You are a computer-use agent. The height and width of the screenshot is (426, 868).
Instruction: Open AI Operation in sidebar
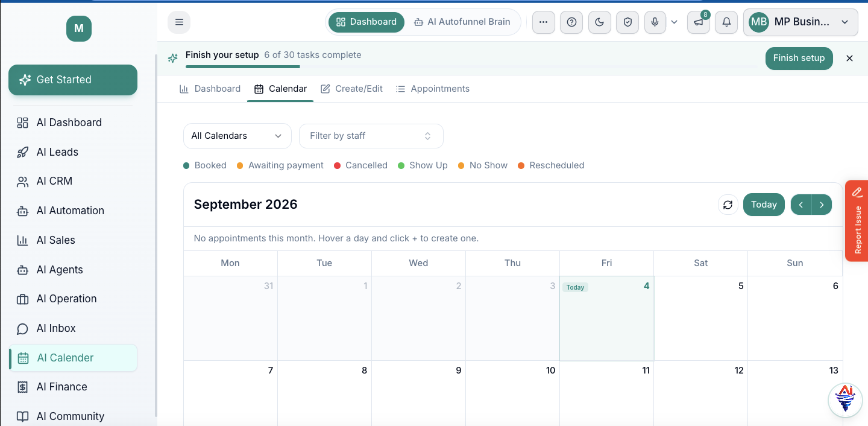(x=73, y=299)
